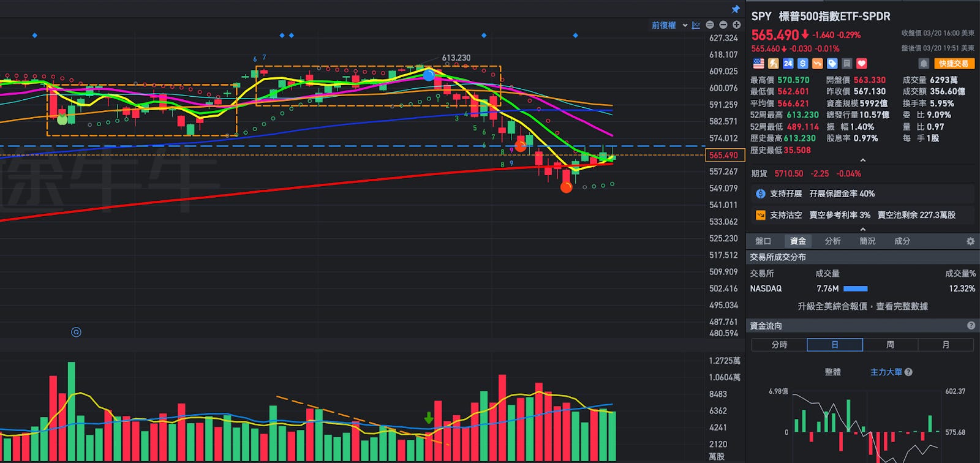This screenshot has height=463, width=980.
Task: Select the 分時 capital flow period
Action: click(x=779, y=345)
